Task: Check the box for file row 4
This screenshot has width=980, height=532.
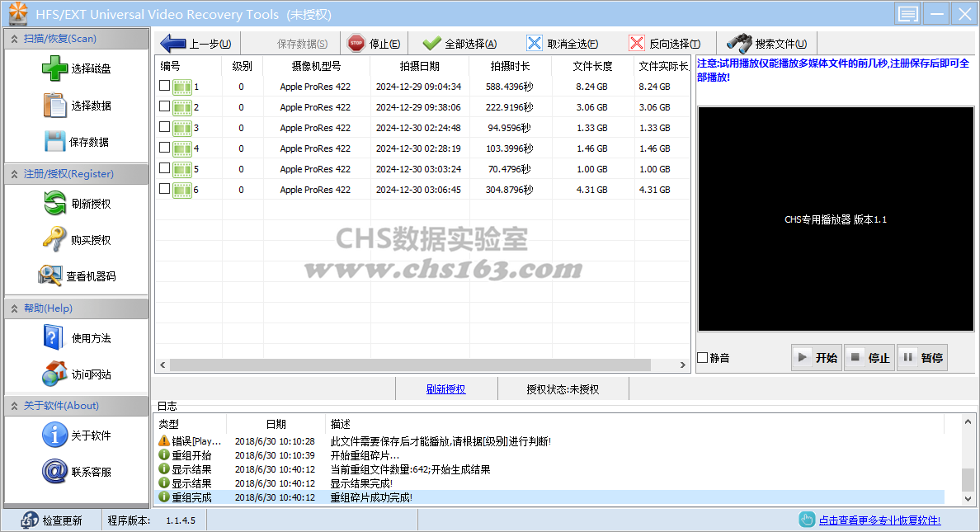Action: (x=164, y=148)
